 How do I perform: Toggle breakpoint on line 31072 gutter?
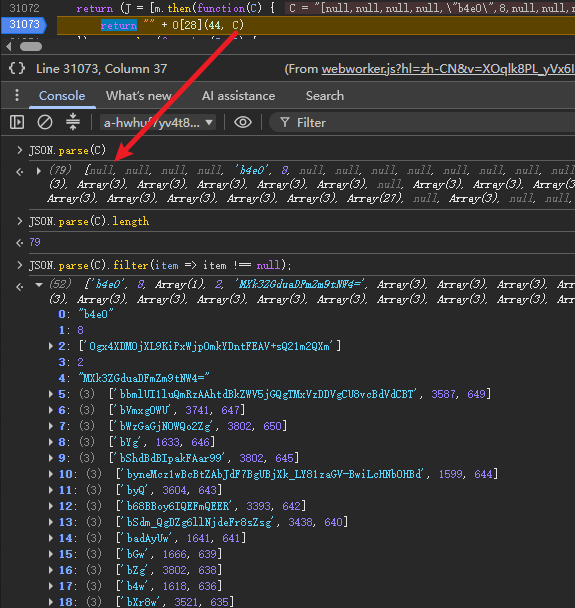click(24, 8)
